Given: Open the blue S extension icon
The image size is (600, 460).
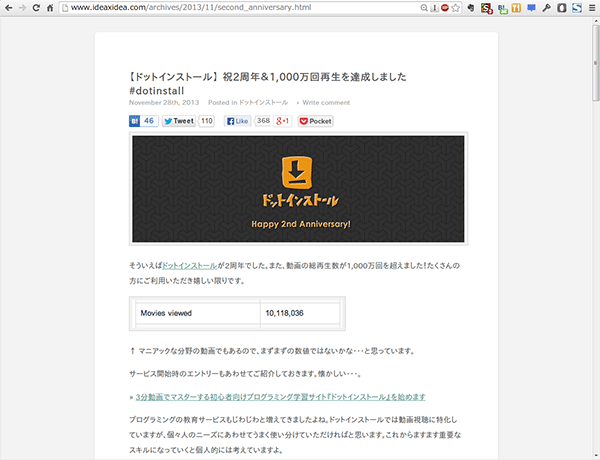Looking at the screenshot, I should 577,8.
